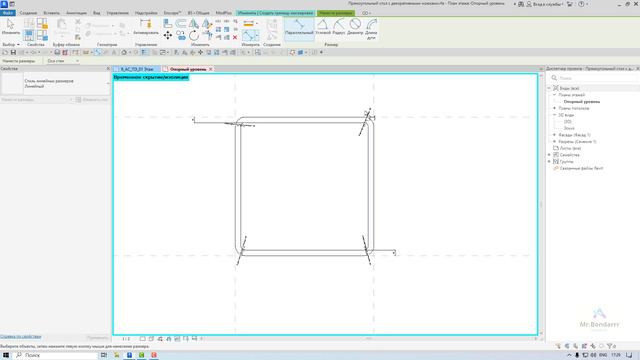Select the {3D} view in browser

(x=567, y=122)
